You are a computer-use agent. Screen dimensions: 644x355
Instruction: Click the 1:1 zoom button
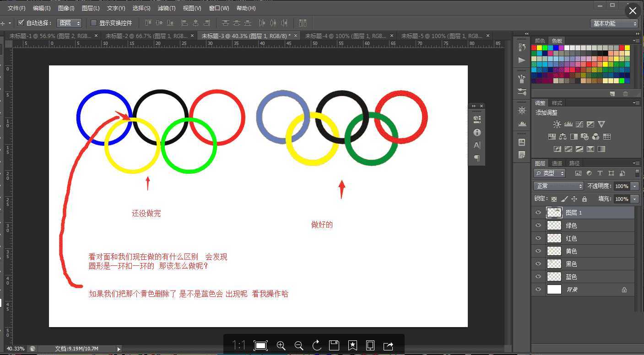[x=238, y=346]
